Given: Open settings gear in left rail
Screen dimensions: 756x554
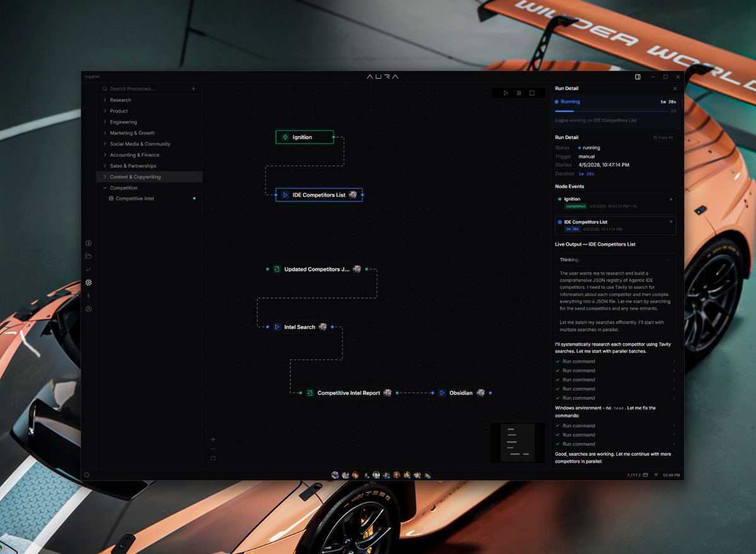Looking at the screenshot, I should (x=88, y=283).
